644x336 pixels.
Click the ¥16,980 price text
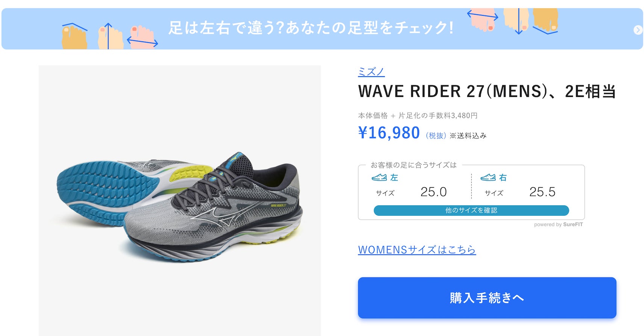(x=389, y=133)
